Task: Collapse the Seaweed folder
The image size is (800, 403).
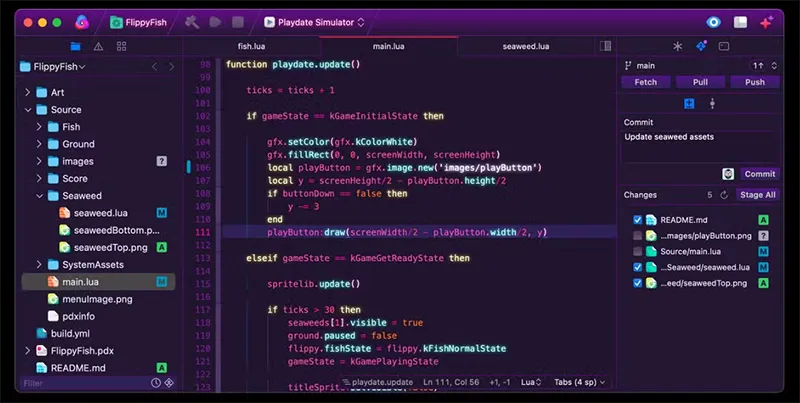Action: (39, 196)
